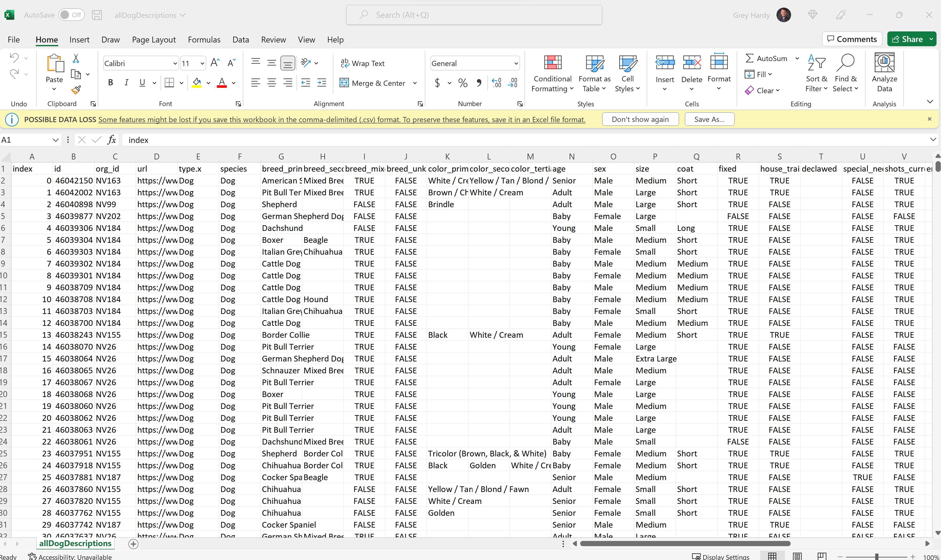Toggle Wrap Text
The width and height of the screenshot is (941, 560).
pos(362,63)
